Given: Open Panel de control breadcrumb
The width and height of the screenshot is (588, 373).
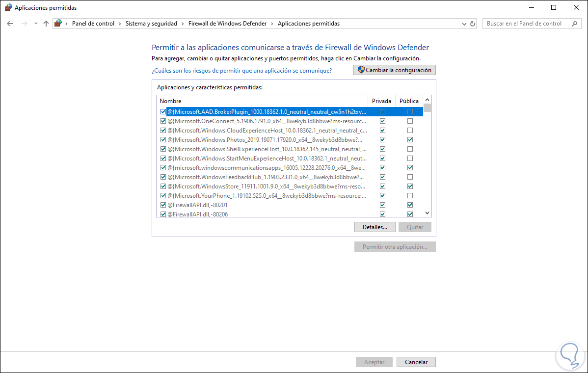Looking at the screenshot, I should 93,24.
